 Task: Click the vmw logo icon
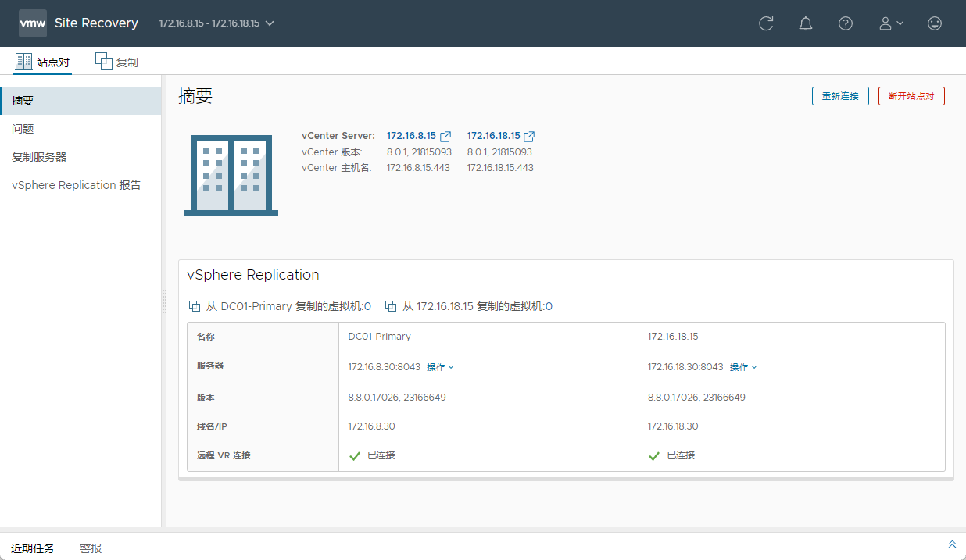(x=33, y=23)
